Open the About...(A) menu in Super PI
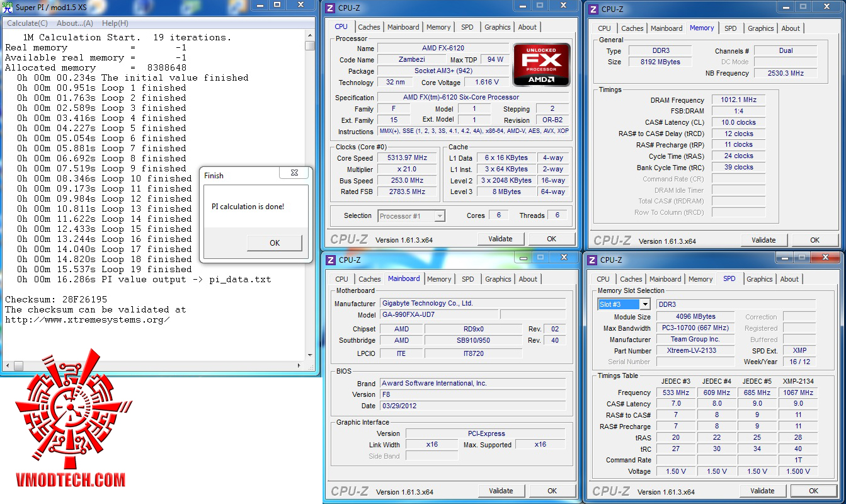The height and width of the screenshot is (504, 846). tap(75, 23)
